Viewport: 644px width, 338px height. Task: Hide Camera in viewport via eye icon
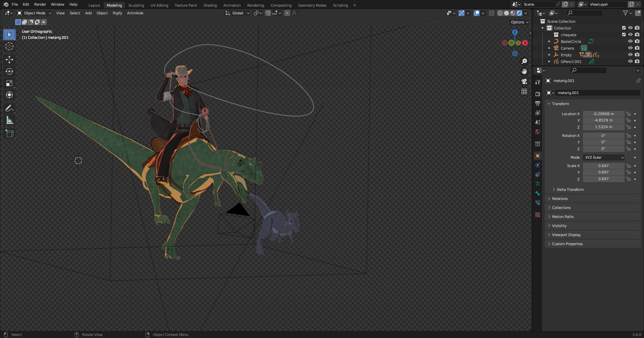[630, 48]
